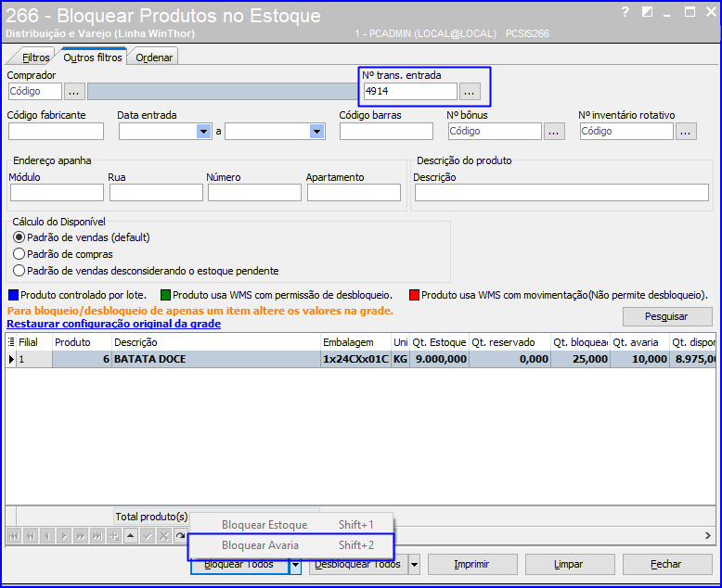Screen dimensions: 722x588
Task: Expand Bloquear Todos dropdown arrow
Action: pyautogui.click(x=296, y=565)
